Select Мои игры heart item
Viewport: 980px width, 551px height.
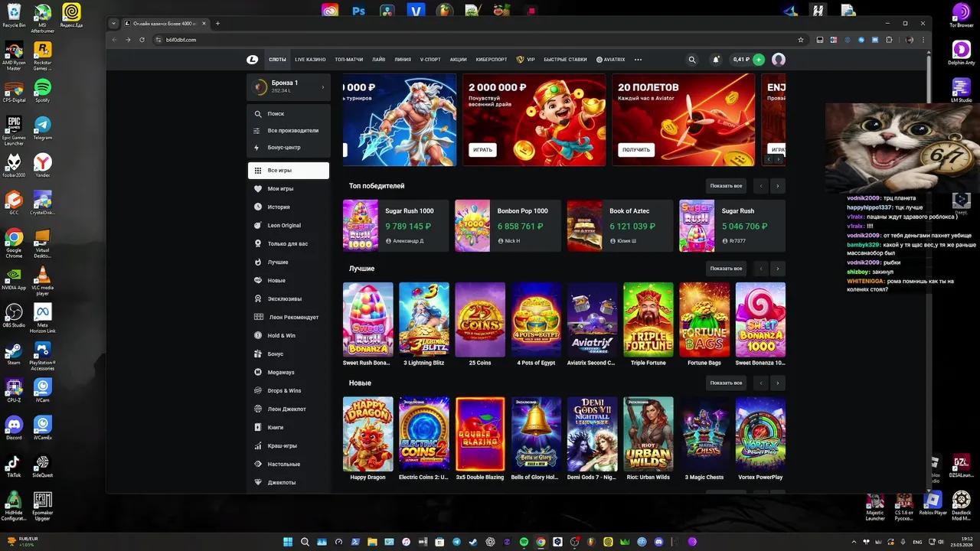[289, 188]
